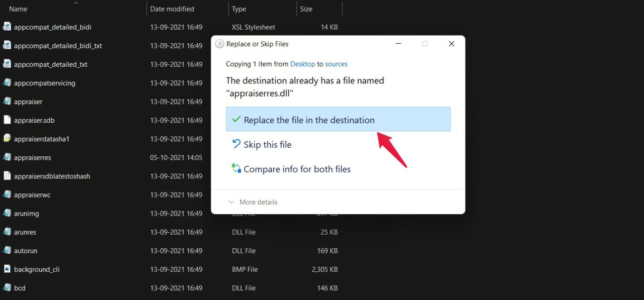Click the 2,305 KB size cell
The image size is (644, 300).
(325, 269)
